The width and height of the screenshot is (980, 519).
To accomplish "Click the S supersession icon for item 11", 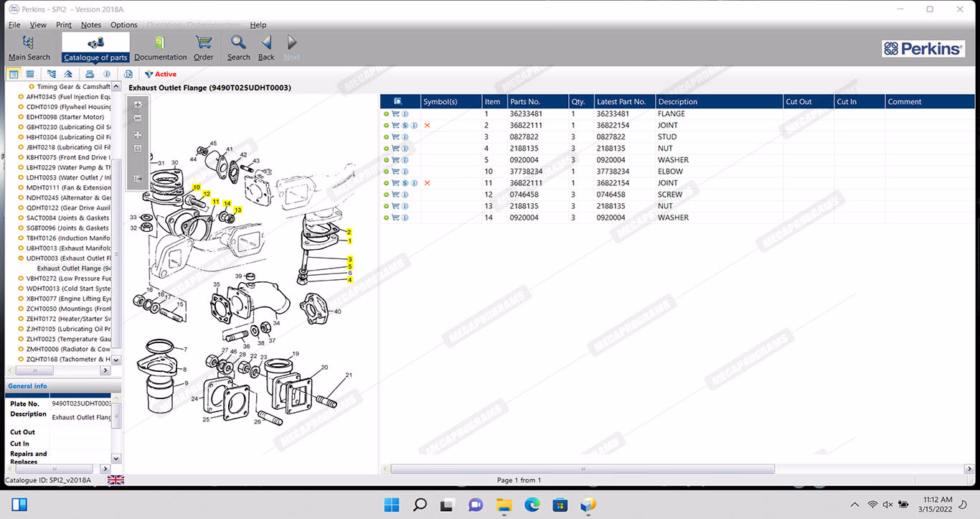I will coord(405,183).
